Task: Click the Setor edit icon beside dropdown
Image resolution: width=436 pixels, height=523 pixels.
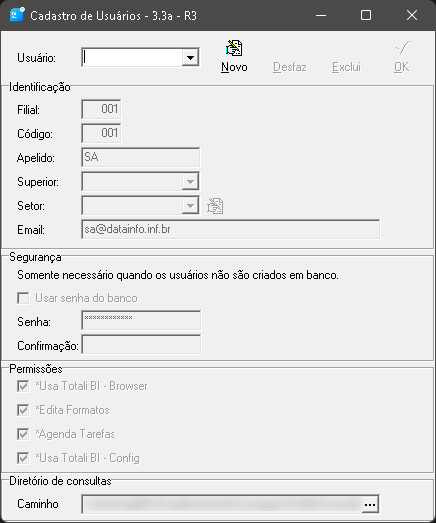Action: pyautogui.click(x=215, y=206)
